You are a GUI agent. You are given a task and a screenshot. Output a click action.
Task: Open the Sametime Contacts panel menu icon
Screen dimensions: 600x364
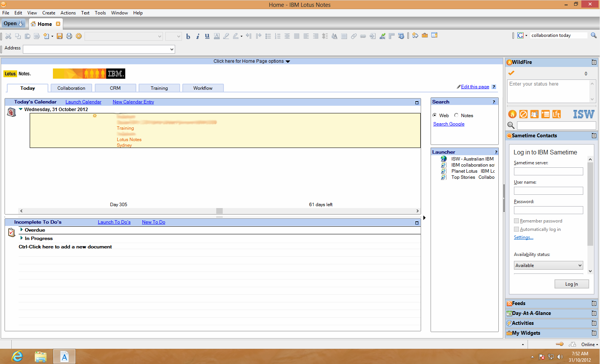pyautogui.click(x=594, y=136)
